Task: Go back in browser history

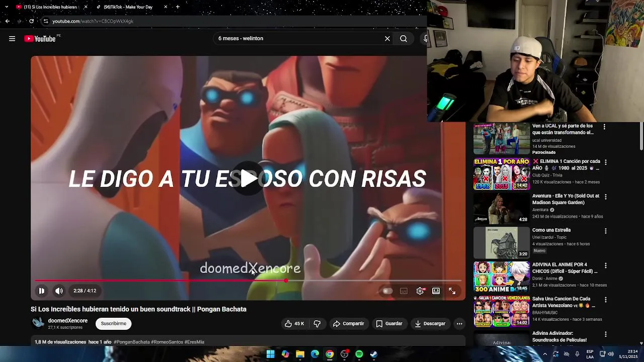Action: (x=7, y=21)
